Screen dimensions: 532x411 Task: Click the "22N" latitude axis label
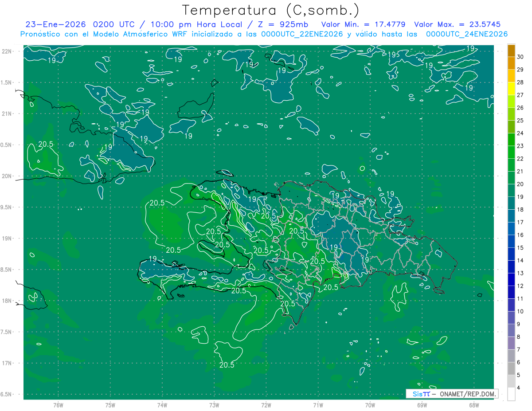click(7, 51)
